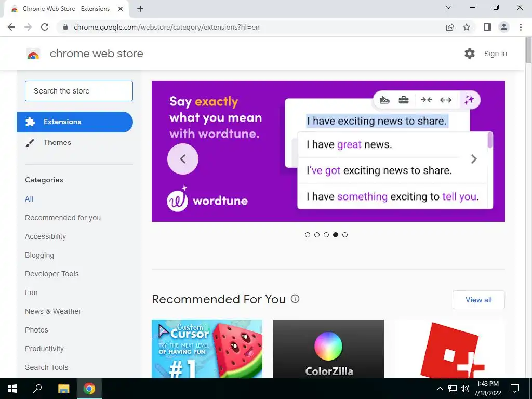
Task: Choose the Search Tools category
Action: pyautogui.click(x=46, y=367)
